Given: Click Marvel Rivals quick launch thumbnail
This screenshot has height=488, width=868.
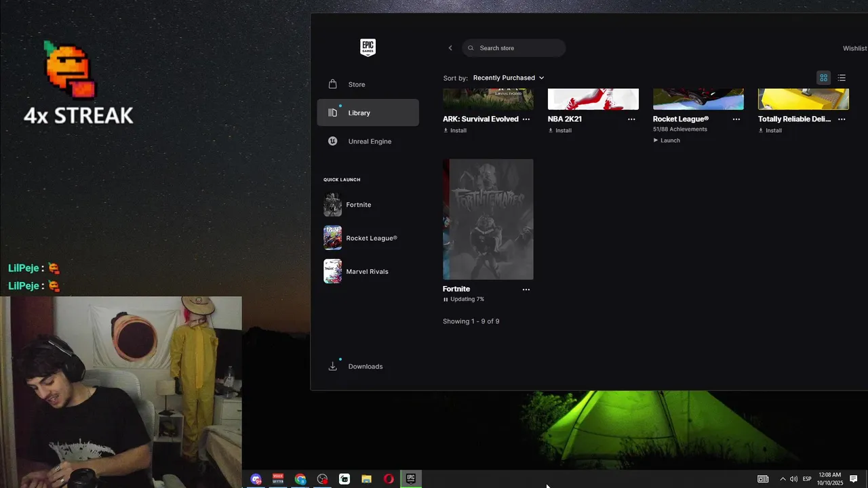Looking at the screenshot, I should (x=332, y=271).
